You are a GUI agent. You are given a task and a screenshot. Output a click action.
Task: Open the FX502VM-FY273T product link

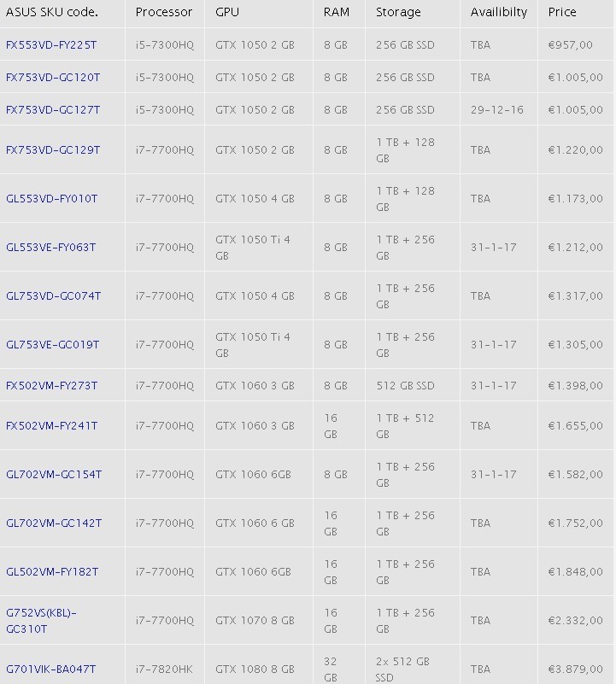[x=51, y=385]
